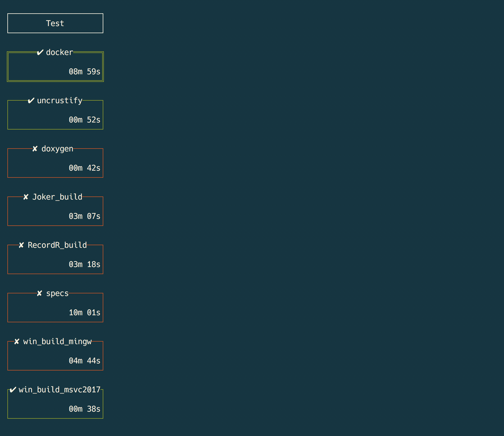The height and width of the screenshot is (436, 504).
Task: Click the failure X icon on win_build_mingw
Action: tap(16, 342)
